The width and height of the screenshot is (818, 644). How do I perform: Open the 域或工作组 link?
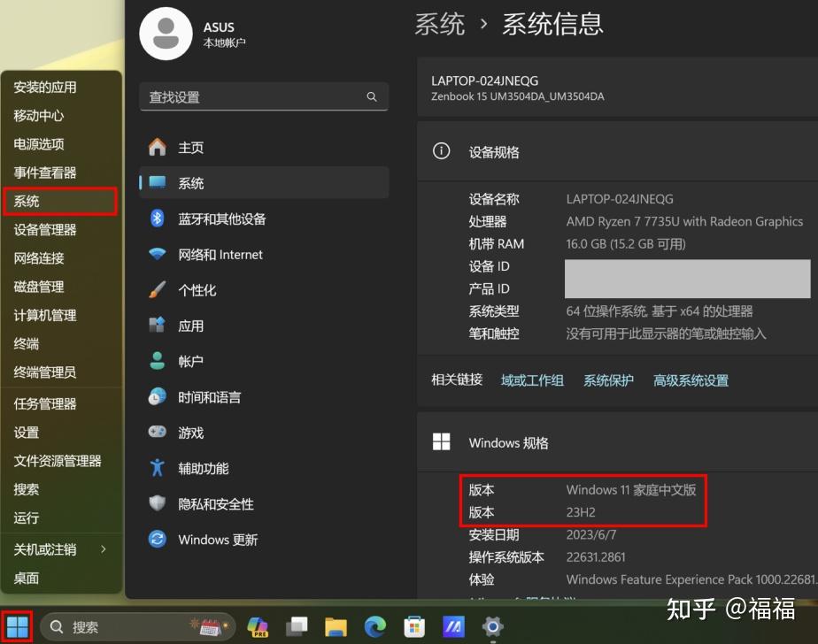(x=532, y=380)
